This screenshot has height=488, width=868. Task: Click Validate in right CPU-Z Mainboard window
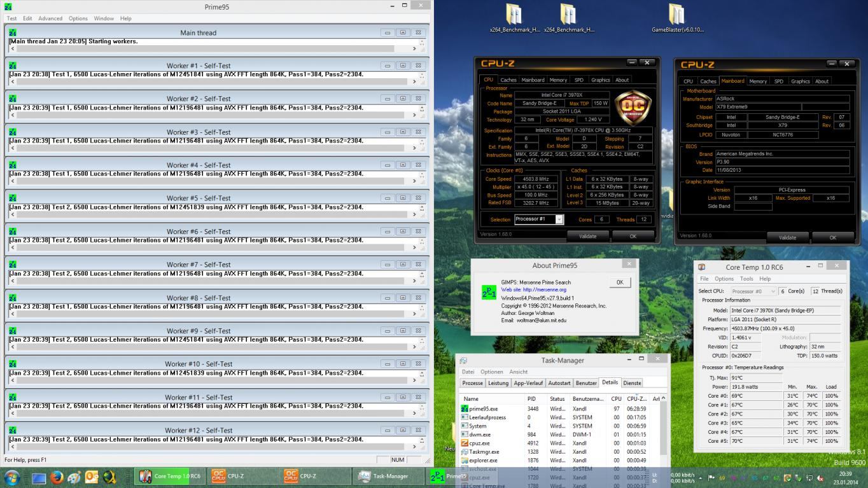(787, 237)
